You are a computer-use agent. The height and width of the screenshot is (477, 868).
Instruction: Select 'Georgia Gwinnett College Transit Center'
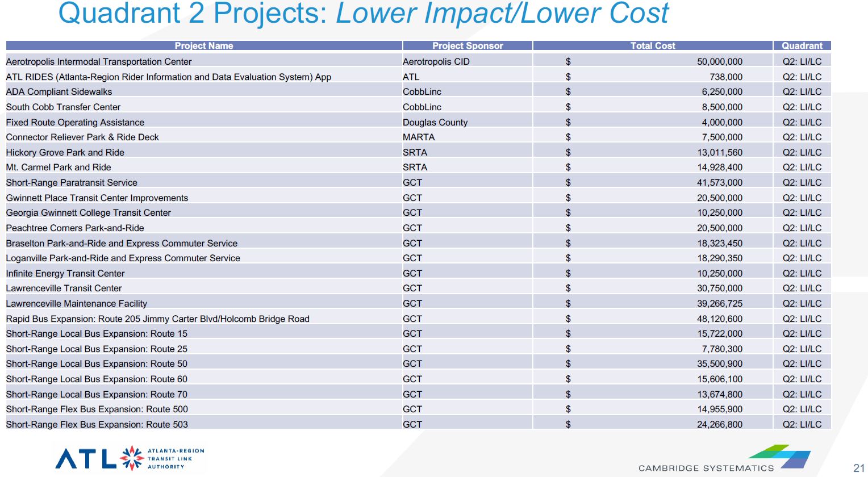pyautogui.click(x=89, y=212)
